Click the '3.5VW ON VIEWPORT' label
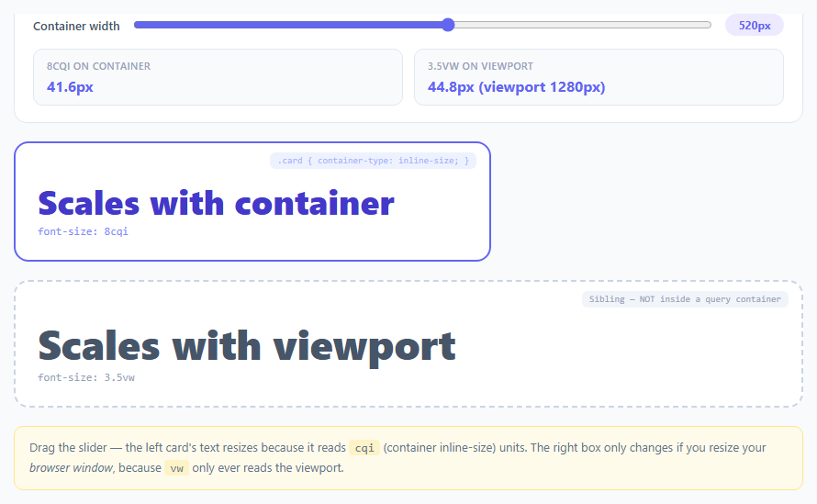 point(480,66)
